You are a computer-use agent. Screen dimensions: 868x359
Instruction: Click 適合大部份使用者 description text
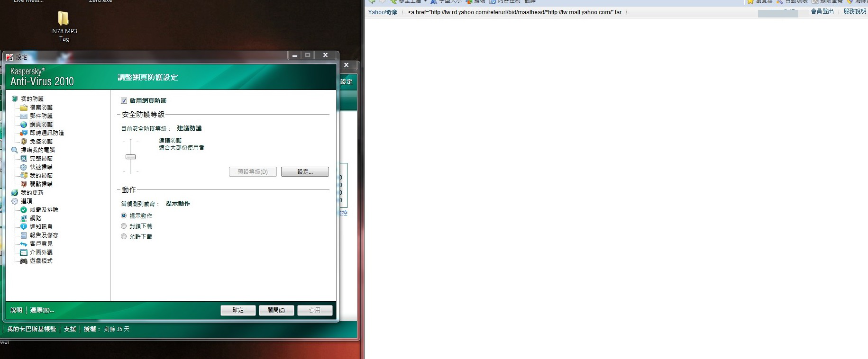coord(182,148)
